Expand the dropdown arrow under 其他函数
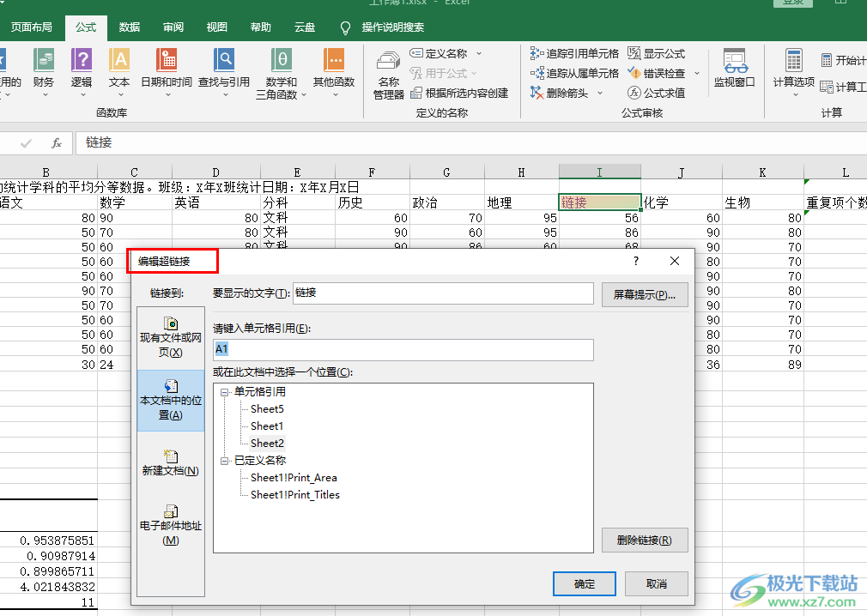Image resolution: width=867 pixels, height=616 pixels. [335, 95]
